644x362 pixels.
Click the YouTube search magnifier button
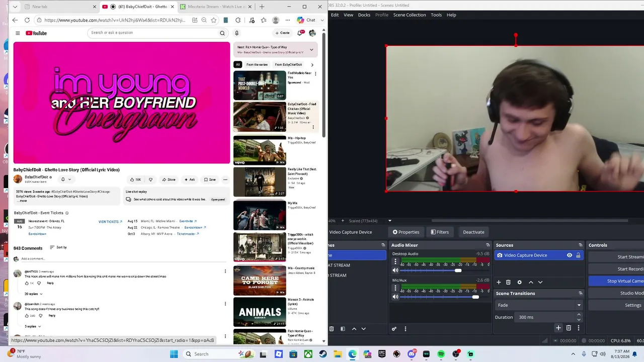(222, 33)
